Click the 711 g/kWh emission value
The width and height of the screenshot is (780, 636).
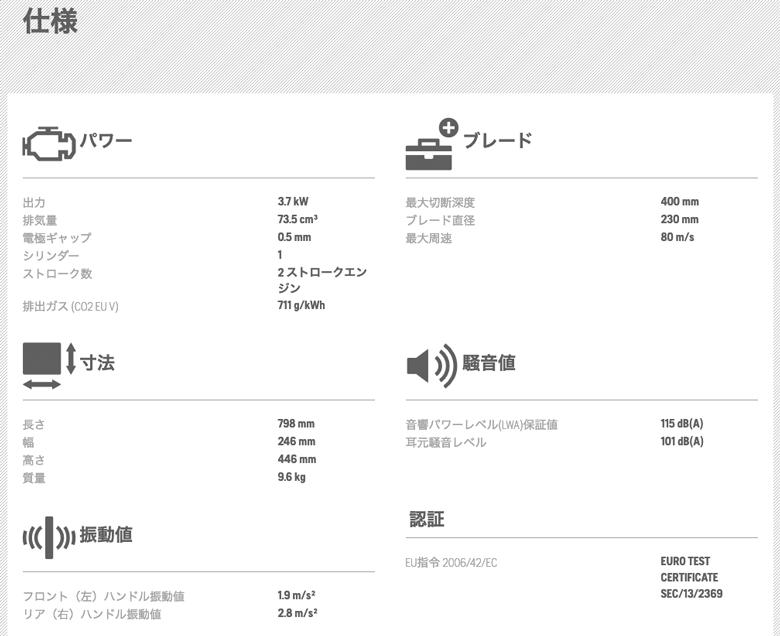coord(301,305)
